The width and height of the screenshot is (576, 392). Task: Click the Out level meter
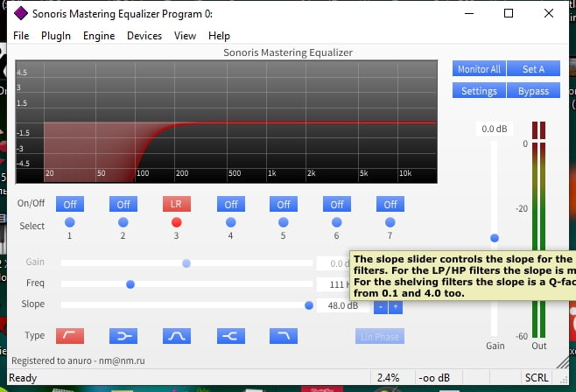(539, 229)
